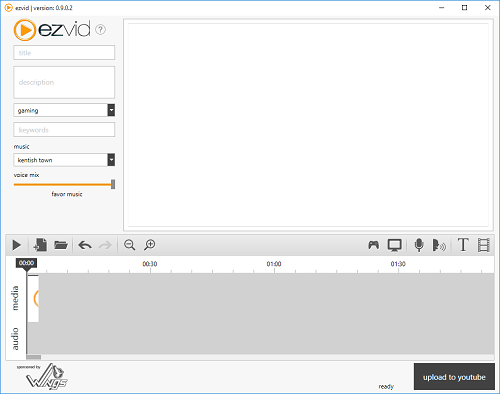Click the play button in the toolbar
The image size is (500, 394).
click(16, 245)
